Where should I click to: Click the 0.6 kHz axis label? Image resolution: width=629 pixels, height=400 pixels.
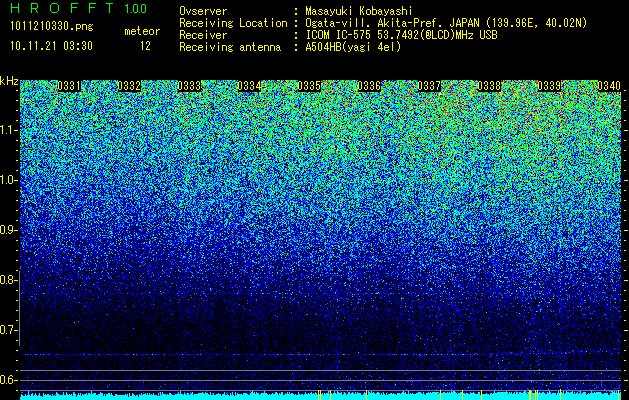click(x=9, y=380)
